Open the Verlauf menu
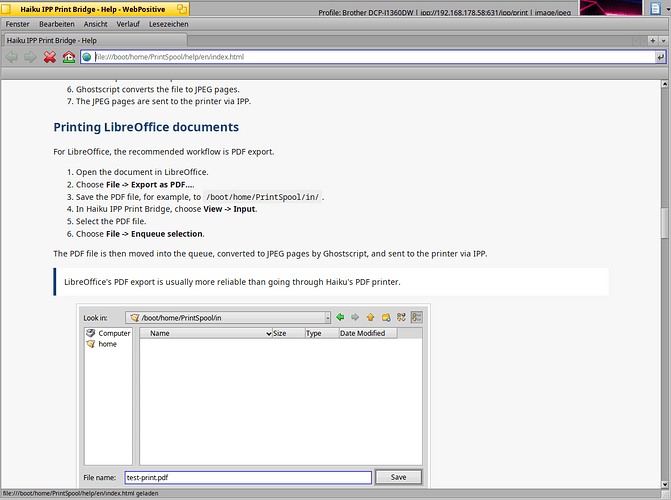 pos(128,24)
